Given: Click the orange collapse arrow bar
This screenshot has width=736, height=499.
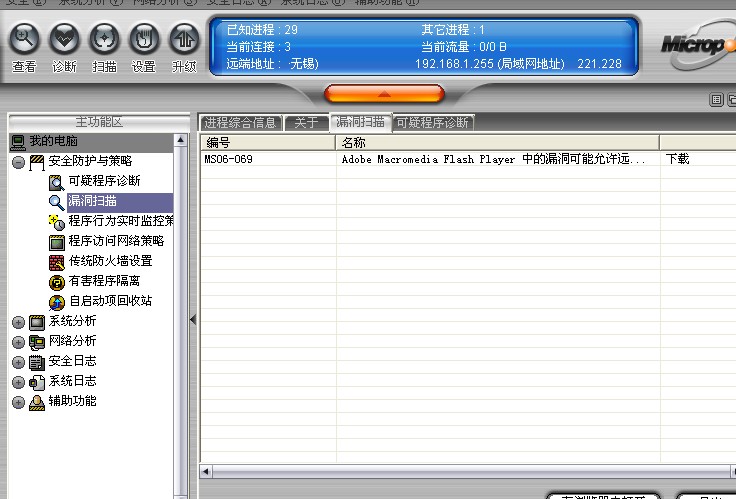Looking at the screenshot, I should pyautogui.click(x=384, y=94).
